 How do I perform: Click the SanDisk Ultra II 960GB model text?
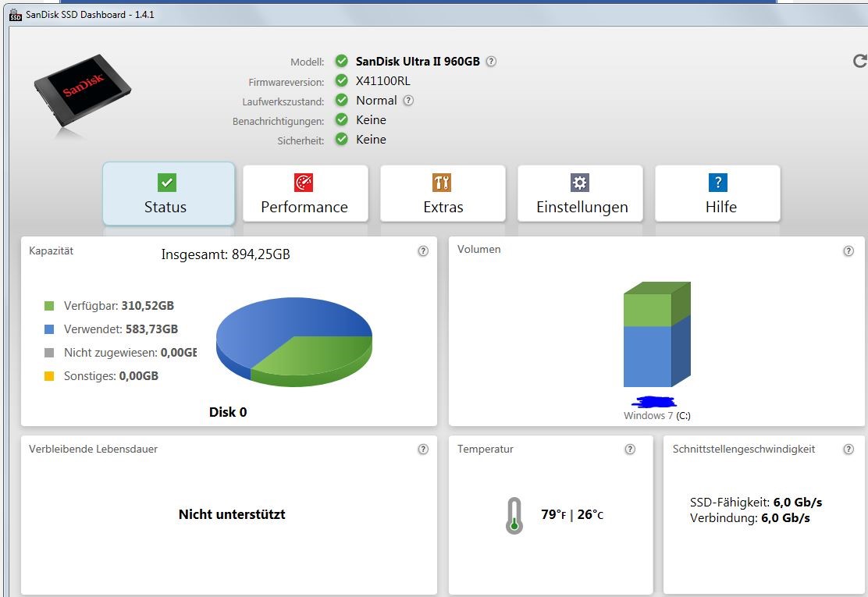click(x=418, y=62)
